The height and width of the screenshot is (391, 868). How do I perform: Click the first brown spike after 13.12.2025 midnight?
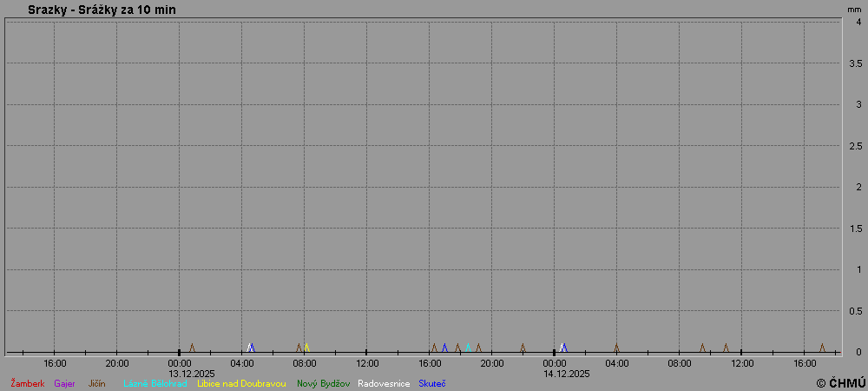coord(192,348)
